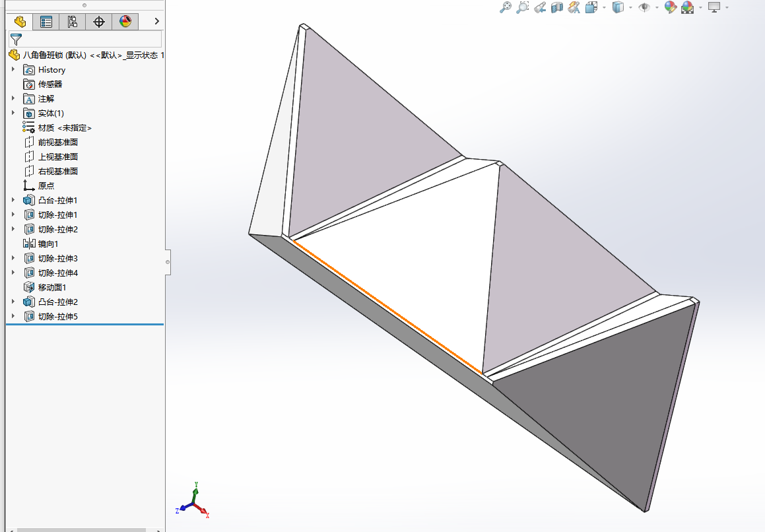The width and height of the screenshot is (765, 532).
Task: Open Hide/Show Items eye dropdown
Action: (x=657, y=7)
